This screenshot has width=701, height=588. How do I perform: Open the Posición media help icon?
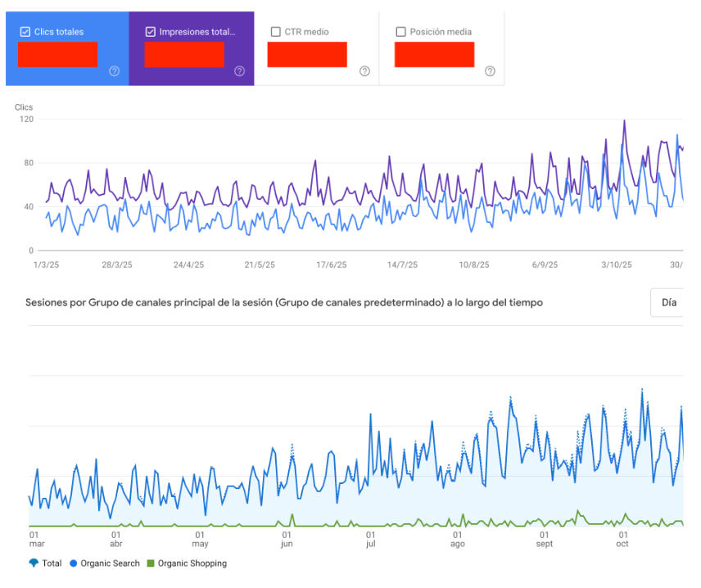pyautogui.click(x=490, y=71)
